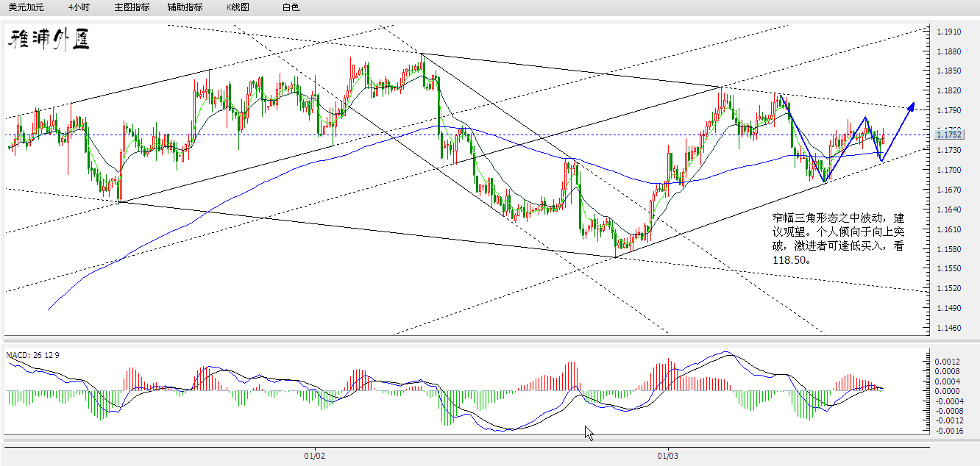Open the 辅助指标 auxiliary indicators menu
Screen dimensions: 980x466
(x=184, y=7)
